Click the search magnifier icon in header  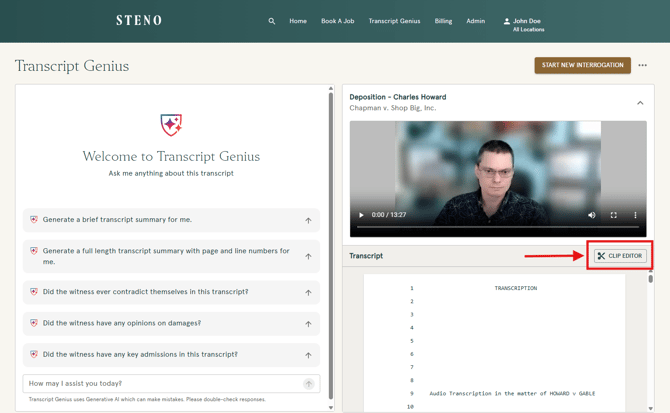271,21
